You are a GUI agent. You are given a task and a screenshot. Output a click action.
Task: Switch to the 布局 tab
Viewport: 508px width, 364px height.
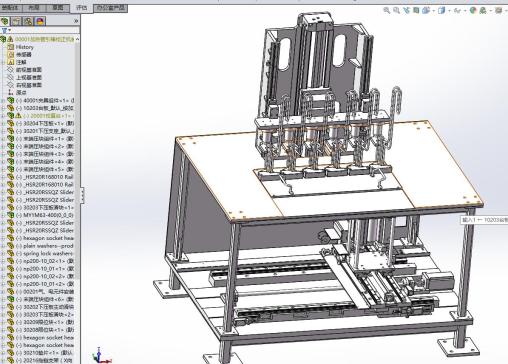point(34,7)
